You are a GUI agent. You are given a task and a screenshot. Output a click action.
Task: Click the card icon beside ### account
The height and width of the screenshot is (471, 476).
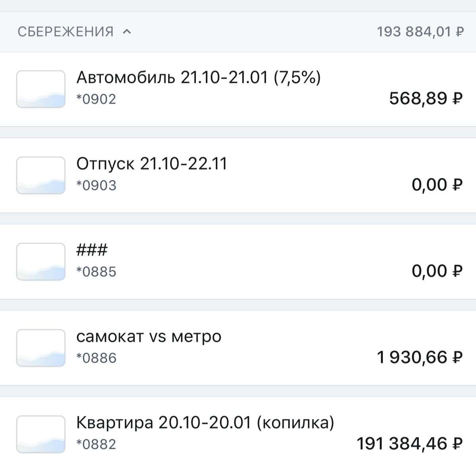tap(40, 261)
